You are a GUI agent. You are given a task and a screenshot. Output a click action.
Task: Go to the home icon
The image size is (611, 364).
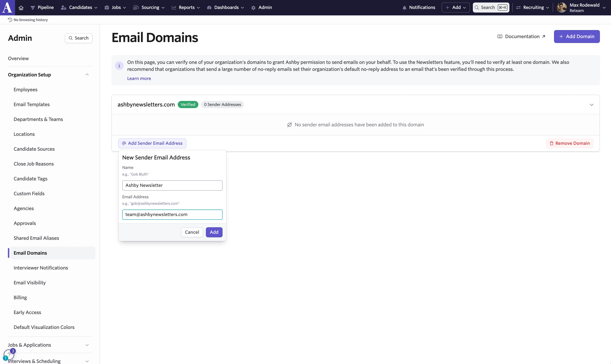(x=21, y=8)
